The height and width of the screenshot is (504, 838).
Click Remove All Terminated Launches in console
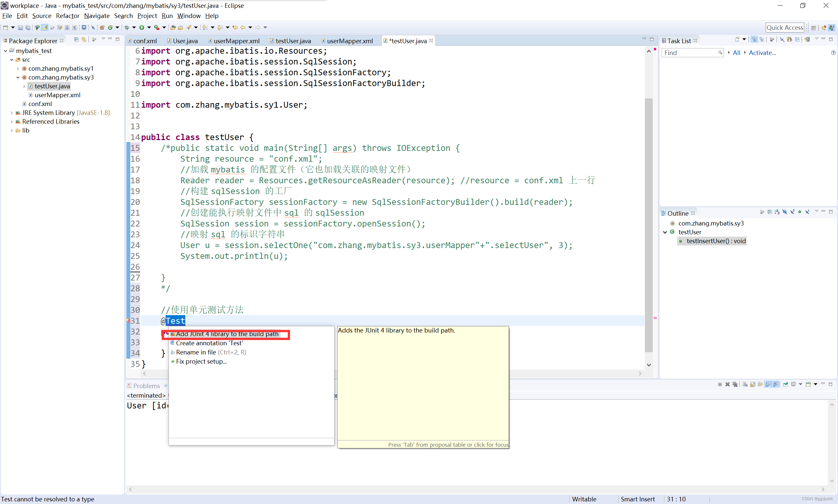[735, 385]
